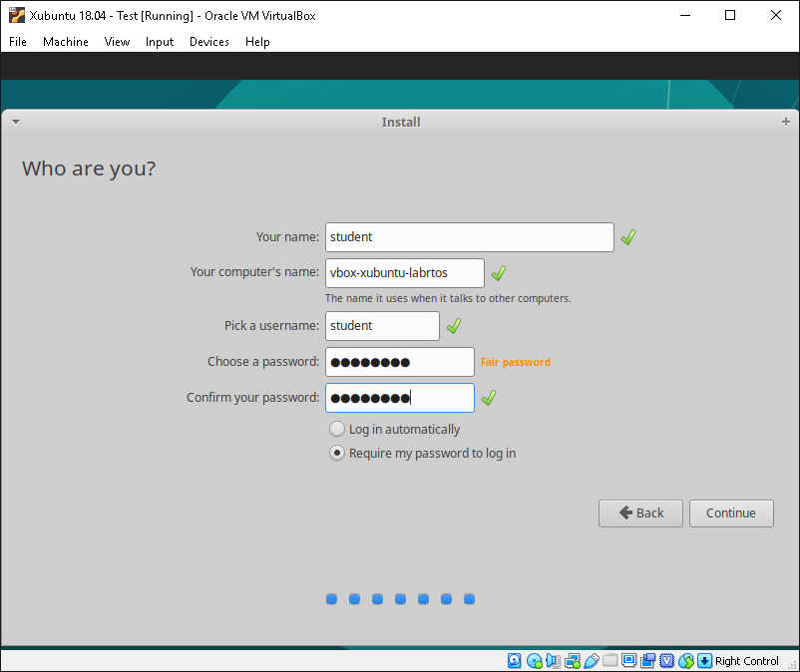
Task: Click the green check beside computer's name
Action: [x=499, y=273]
